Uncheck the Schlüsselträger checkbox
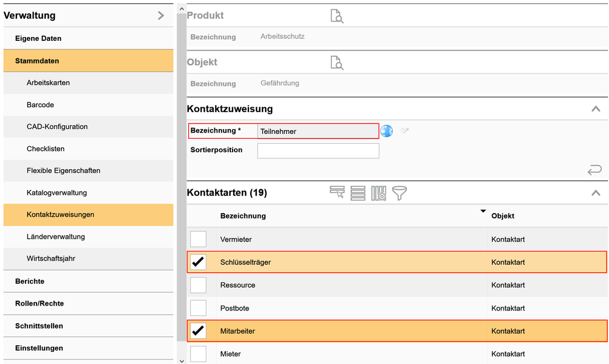 tap(199, 262)
